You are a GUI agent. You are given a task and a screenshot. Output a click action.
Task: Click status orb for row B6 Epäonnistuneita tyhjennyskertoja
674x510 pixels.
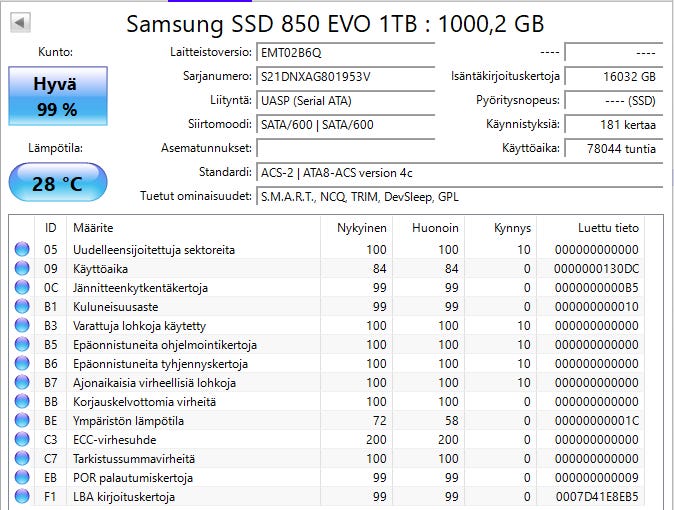22,363
